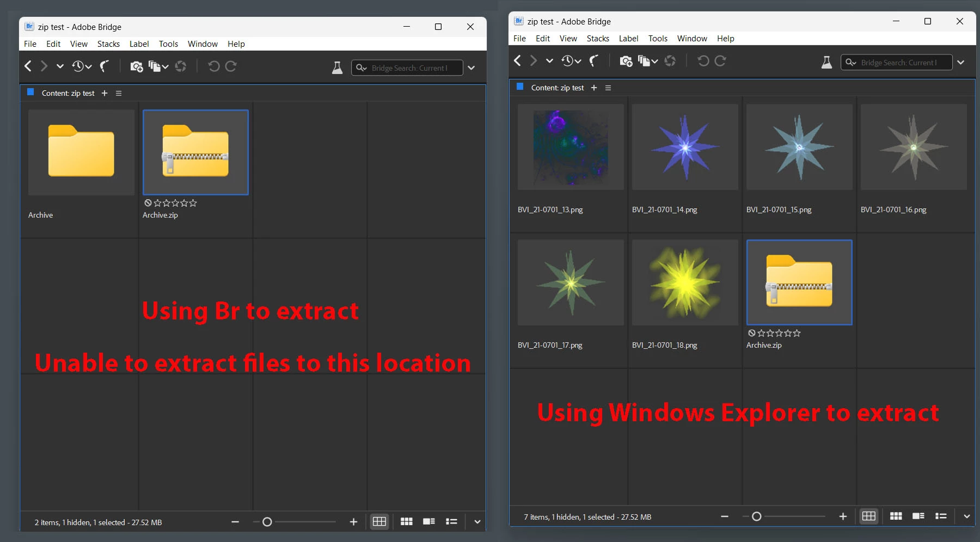Open batch rename/copy tool in left window

pos(158,66)
